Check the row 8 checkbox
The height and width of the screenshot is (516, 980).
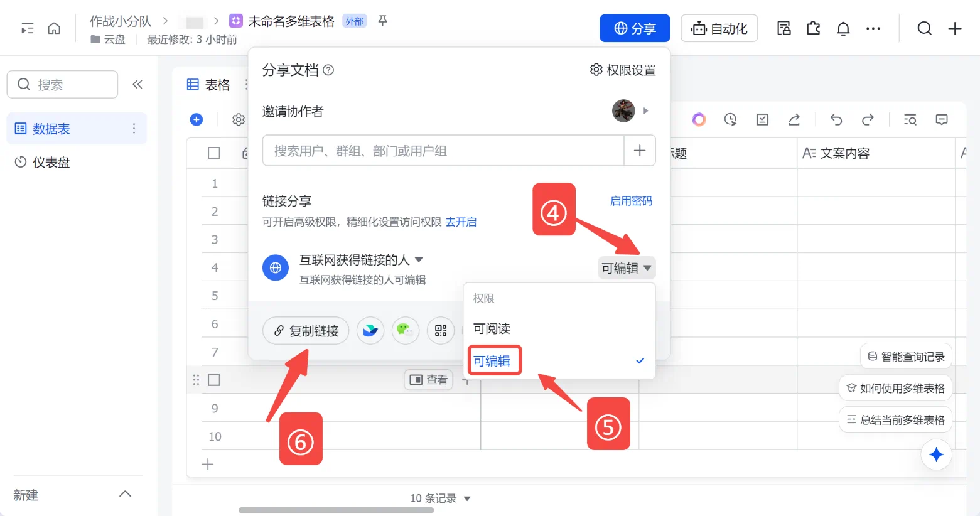[214, 380]
